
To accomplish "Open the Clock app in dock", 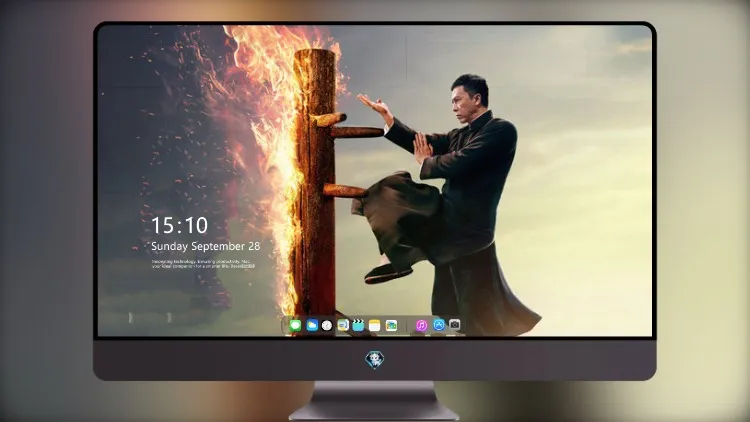I will point(327,325).
